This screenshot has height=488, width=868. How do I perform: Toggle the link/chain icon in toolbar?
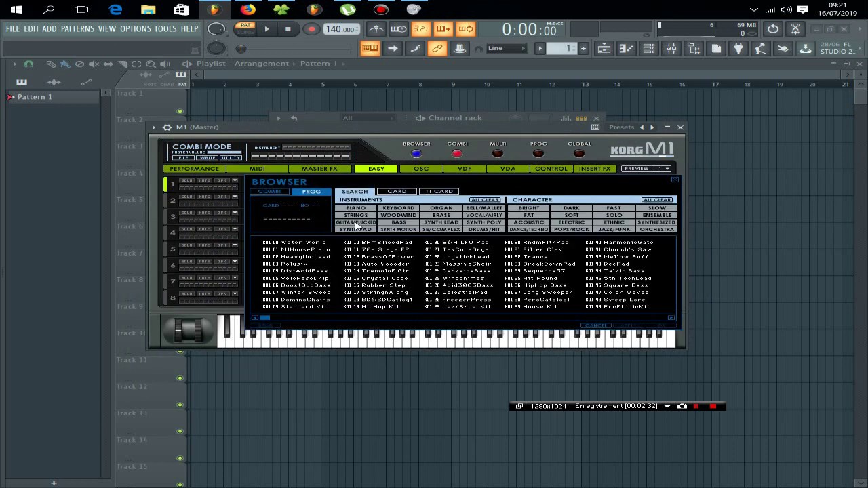pos(437,48)
